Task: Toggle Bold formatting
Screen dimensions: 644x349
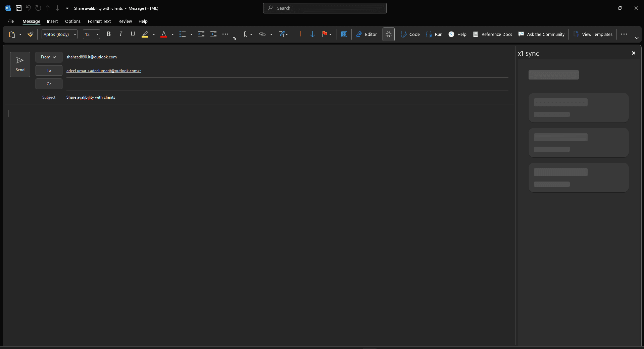Action: (x=108, y=34)
